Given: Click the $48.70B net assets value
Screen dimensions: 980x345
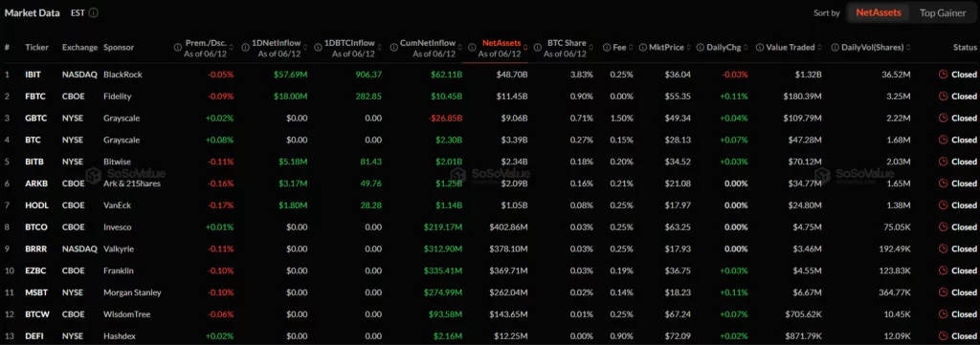Looking at the screenshot, I should 512,75.
